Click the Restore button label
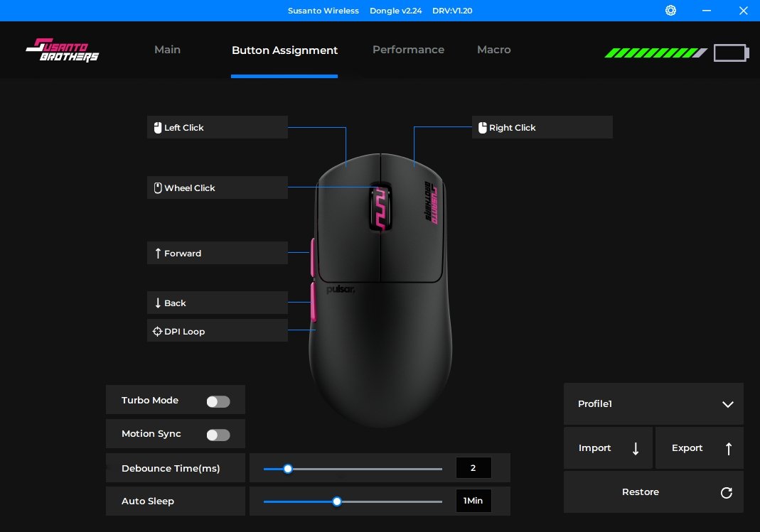The width and height of the screenshot is (760, 532). pos(641,492)
